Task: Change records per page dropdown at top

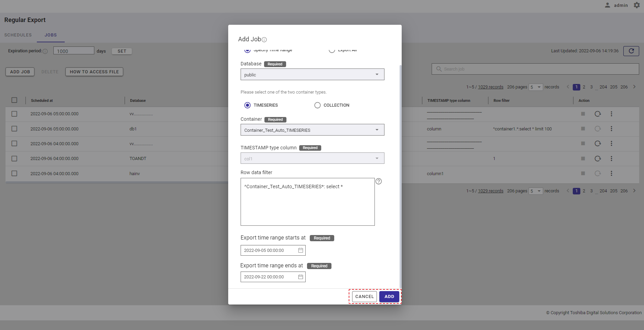Action: pyautogui.click(x=536, y=87)
